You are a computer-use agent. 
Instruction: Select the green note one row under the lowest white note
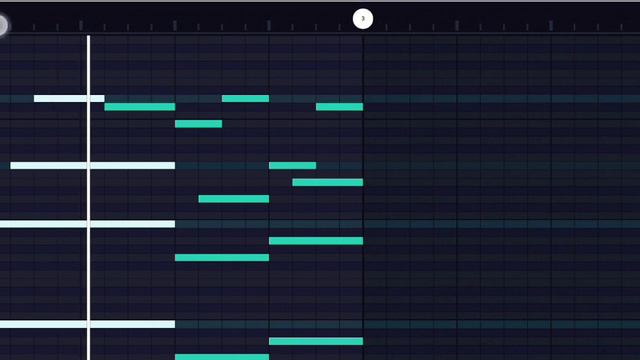coord(316,341)
